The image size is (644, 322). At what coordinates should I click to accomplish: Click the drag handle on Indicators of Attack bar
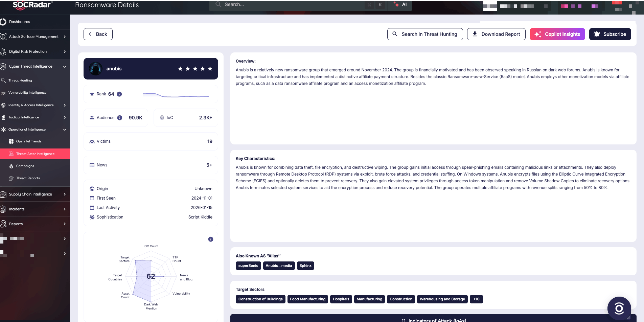point(404,320)
